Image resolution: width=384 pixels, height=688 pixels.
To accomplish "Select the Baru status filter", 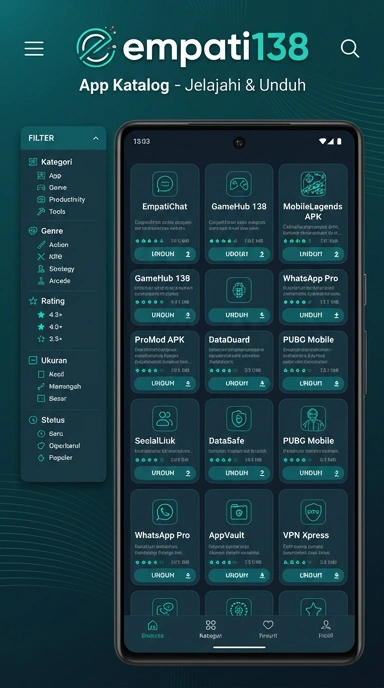I will click(x=50, y=434).
